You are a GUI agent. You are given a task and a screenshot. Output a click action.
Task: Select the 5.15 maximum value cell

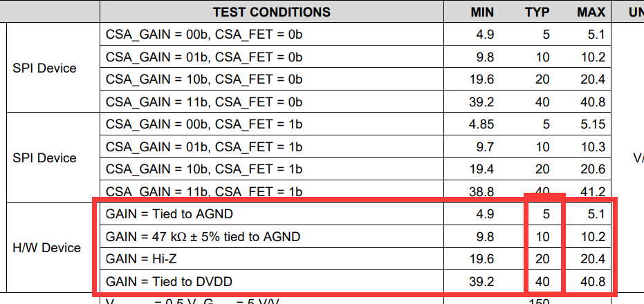[593, 124]
